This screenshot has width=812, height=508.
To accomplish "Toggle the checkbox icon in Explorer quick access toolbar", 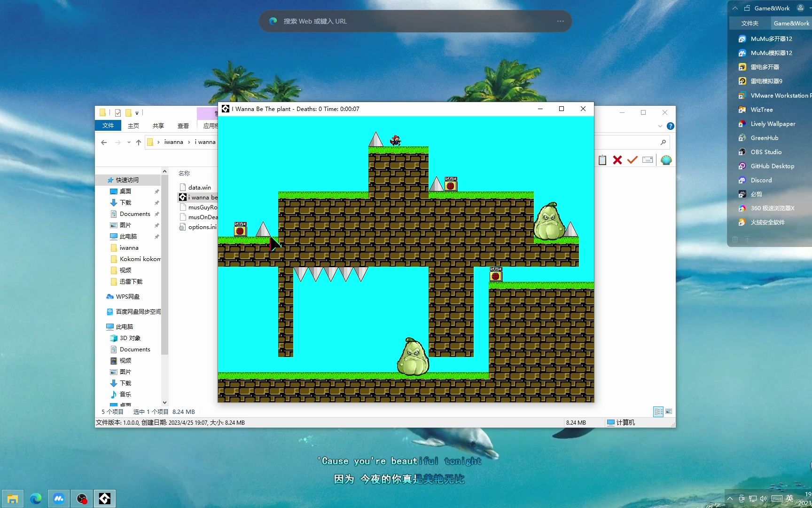I will 118,112.
